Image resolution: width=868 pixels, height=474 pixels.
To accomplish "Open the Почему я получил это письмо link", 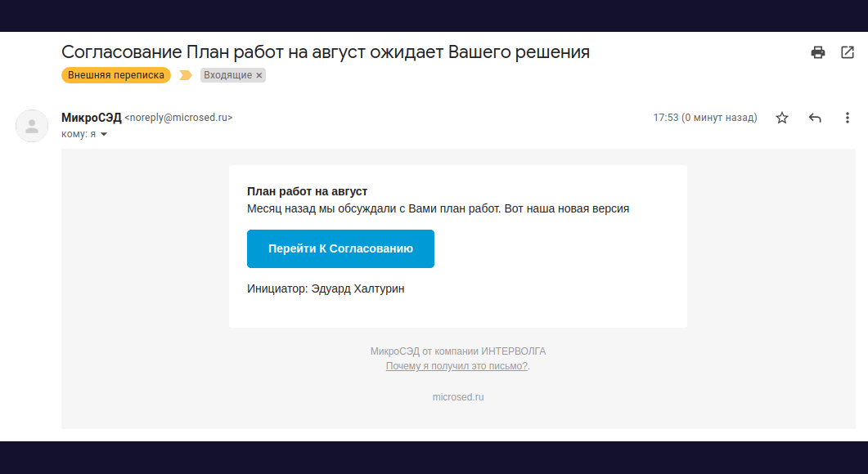I will coord(456,366).
